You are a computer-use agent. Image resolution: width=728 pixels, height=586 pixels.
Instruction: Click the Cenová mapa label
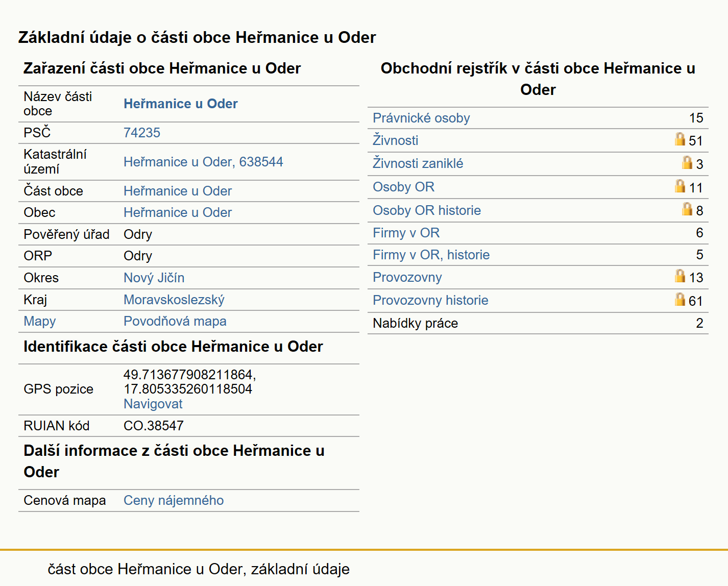pos(65,500)
